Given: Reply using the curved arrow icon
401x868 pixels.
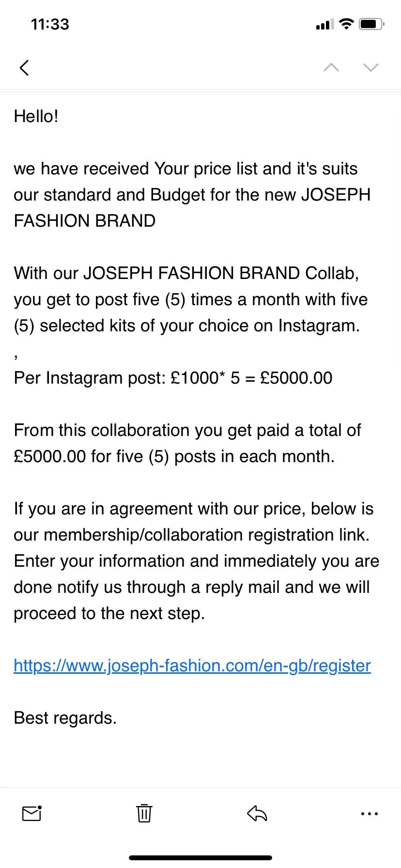Looking at the screenshot, I should pyautogui.click(x=257, y=813).
